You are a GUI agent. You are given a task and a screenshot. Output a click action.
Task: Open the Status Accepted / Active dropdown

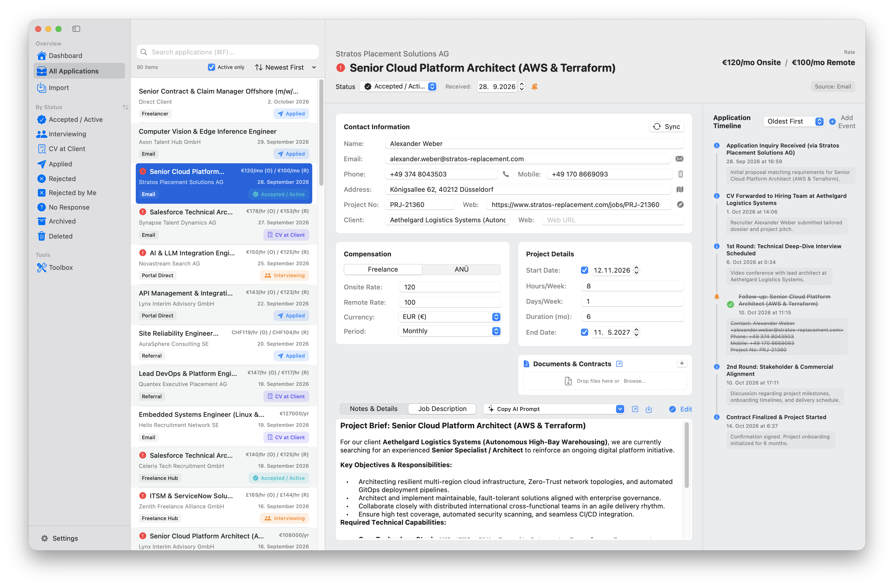tap(398, 86)
